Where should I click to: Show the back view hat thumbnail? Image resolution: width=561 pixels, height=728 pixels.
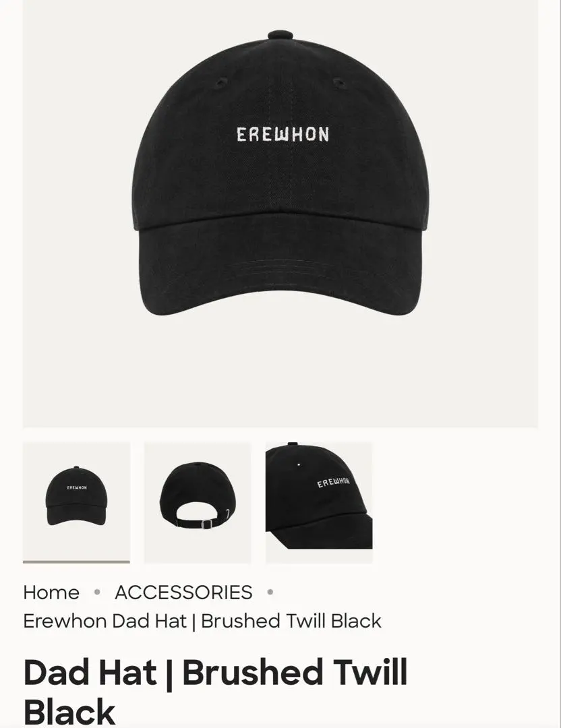click(198, 502)
